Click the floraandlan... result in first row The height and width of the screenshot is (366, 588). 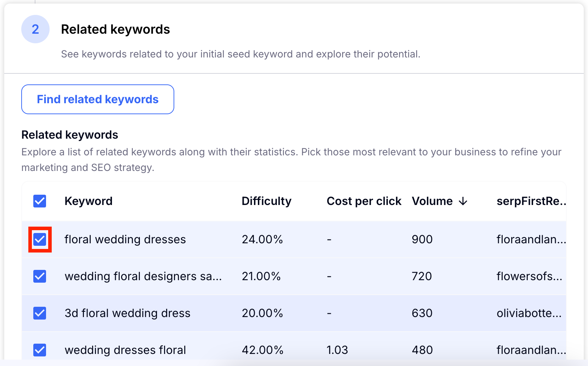[x=531, y=239]
